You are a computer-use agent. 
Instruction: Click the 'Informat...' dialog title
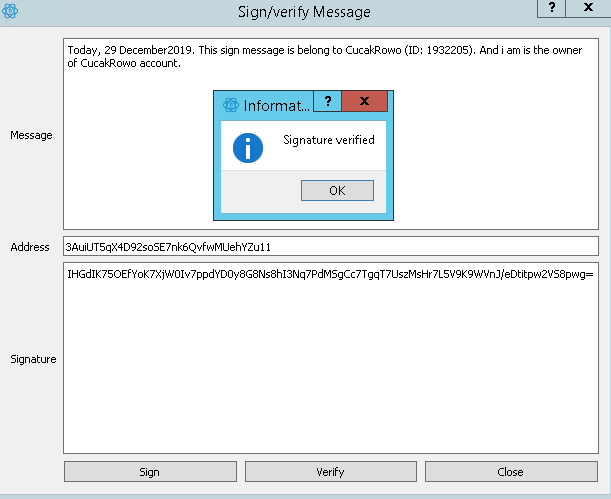276,106
